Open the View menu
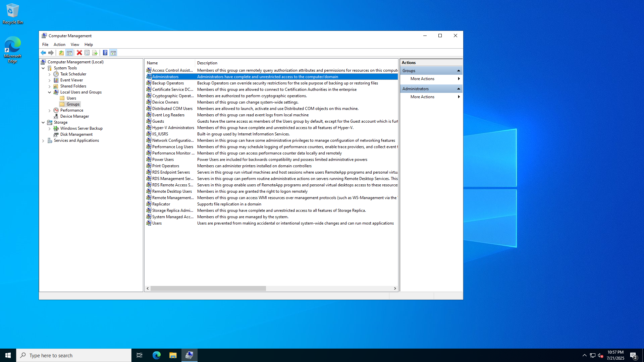The height and width of the screenshot is (362, 644). (75, 45)
